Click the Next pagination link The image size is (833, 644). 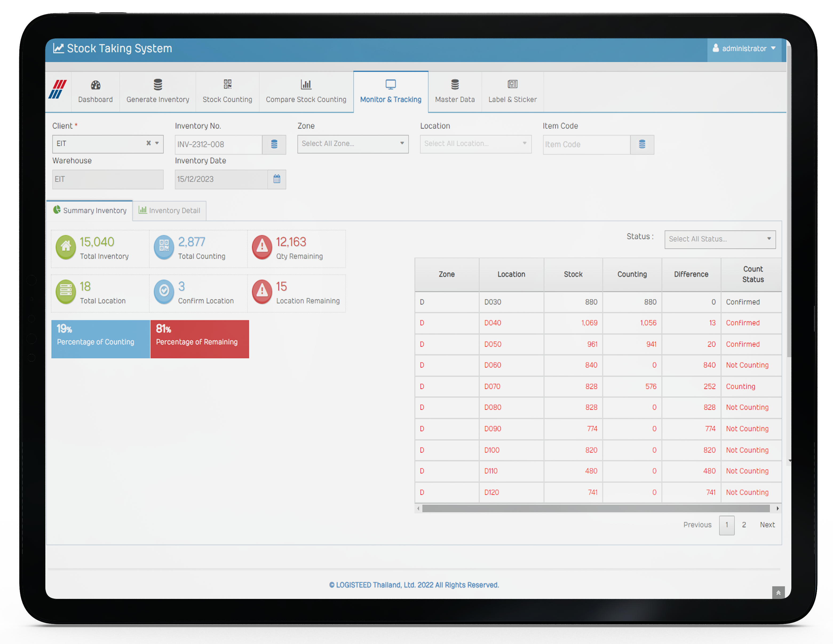pyautogui.click(x=767, y=525)
